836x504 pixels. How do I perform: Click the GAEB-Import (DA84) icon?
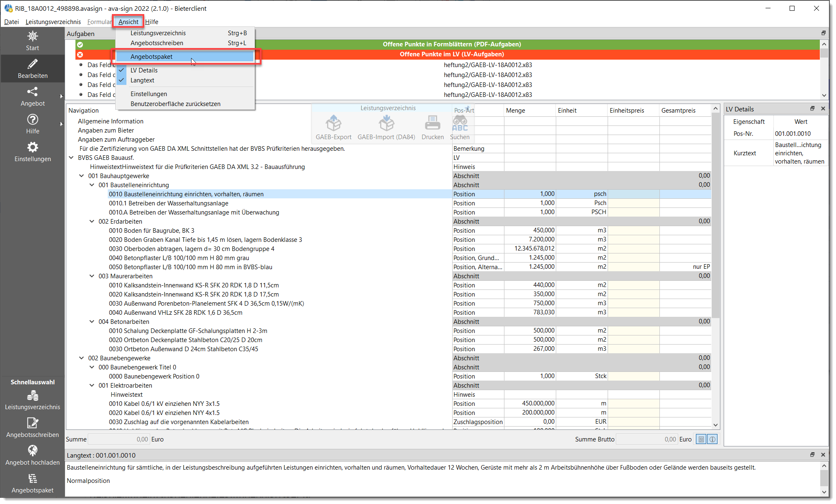pos(386,123)
